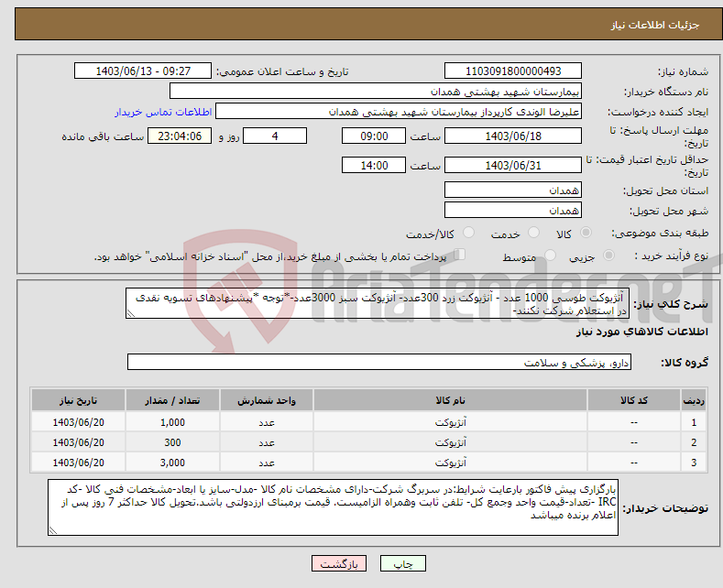
Task: Click the شماره نیاز number field
Action: 513,71
